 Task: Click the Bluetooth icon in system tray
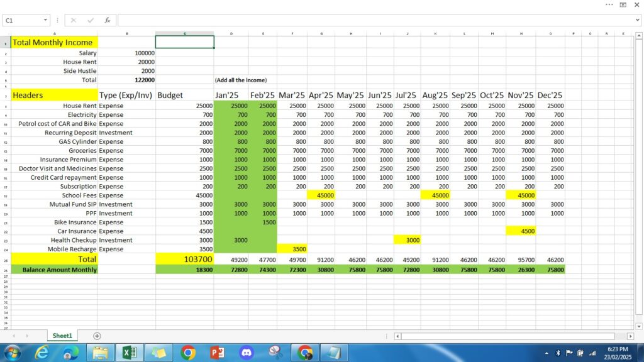click(x=558, y=353)
